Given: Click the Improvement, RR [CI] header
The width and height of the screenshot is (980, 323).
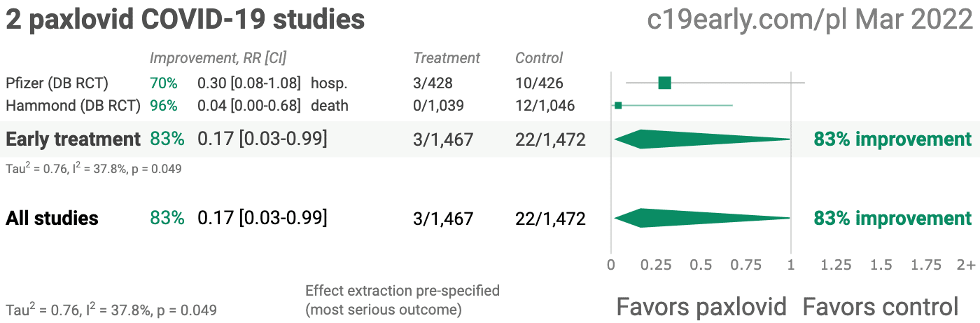Looking at the screenshot, I should tap(218, 58).
